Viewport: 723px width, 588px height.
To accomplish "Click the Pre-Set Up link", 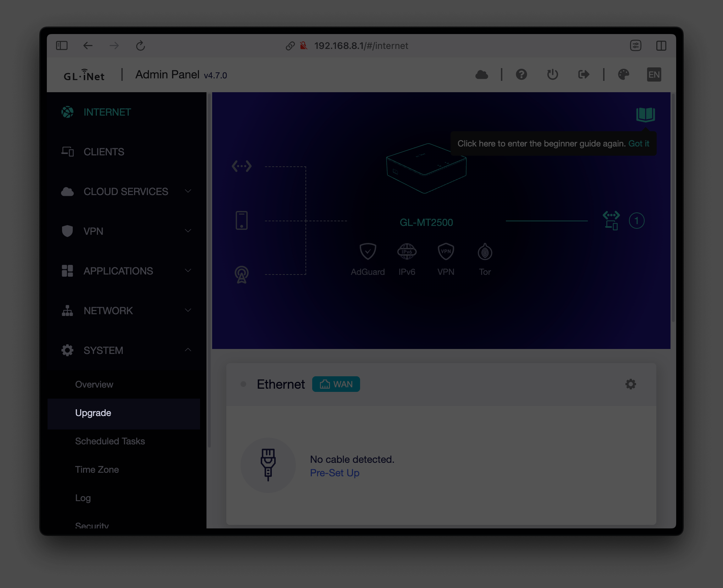I will (x=334, y=473).
